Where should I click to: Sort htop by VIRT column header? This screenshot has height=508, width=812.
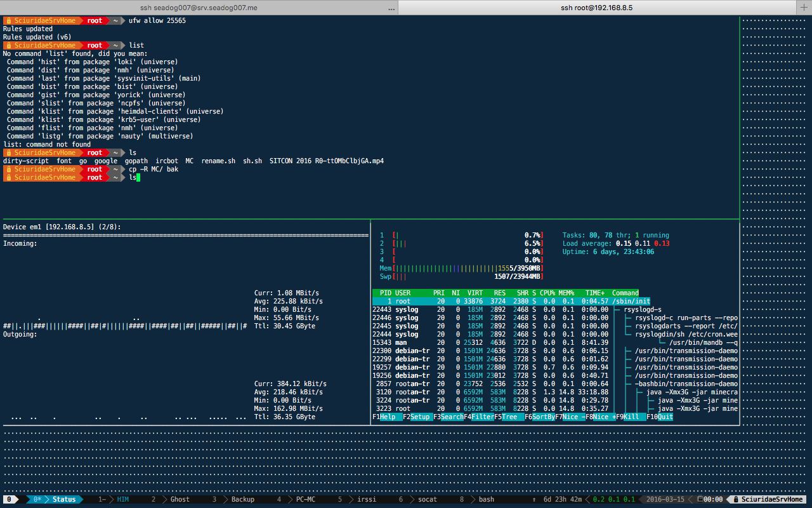click(475, 293)
